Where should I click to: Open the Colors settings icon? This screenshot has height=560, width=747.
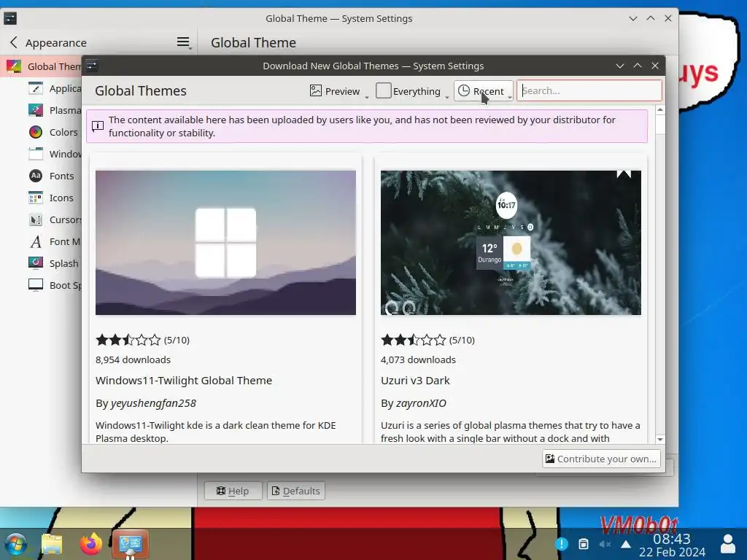36,132
